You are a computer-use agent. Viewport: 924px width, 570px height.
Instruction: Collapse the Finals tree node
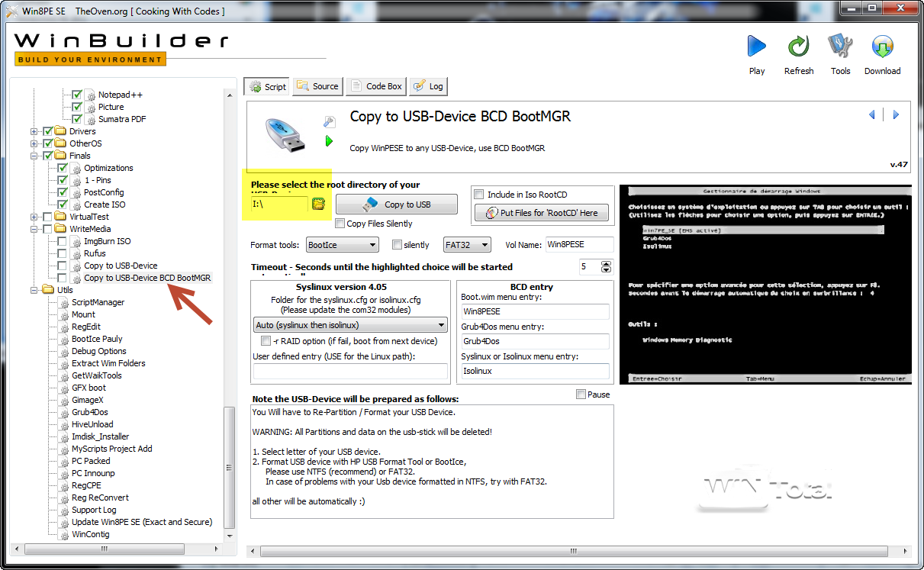point(34,156)
